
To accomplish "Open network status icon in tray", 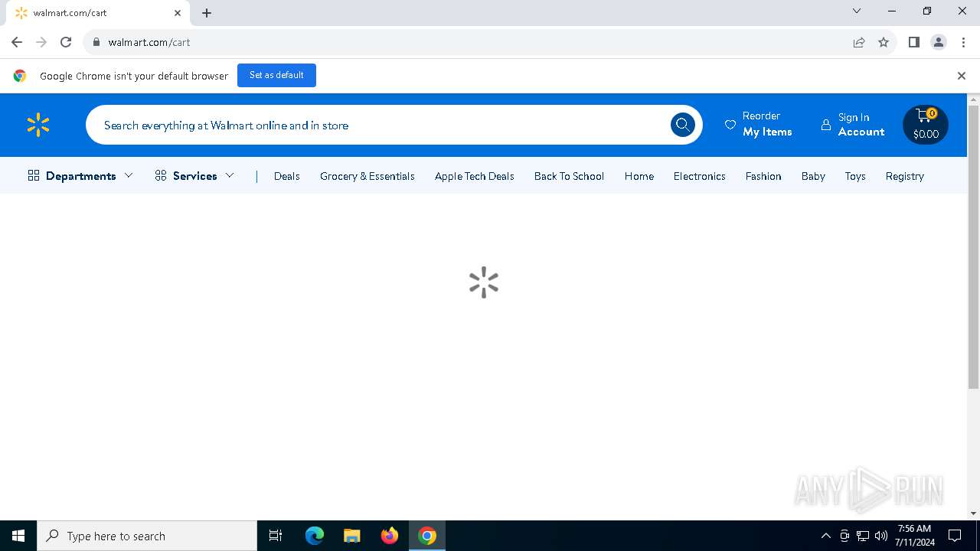I will click(863, 536).
